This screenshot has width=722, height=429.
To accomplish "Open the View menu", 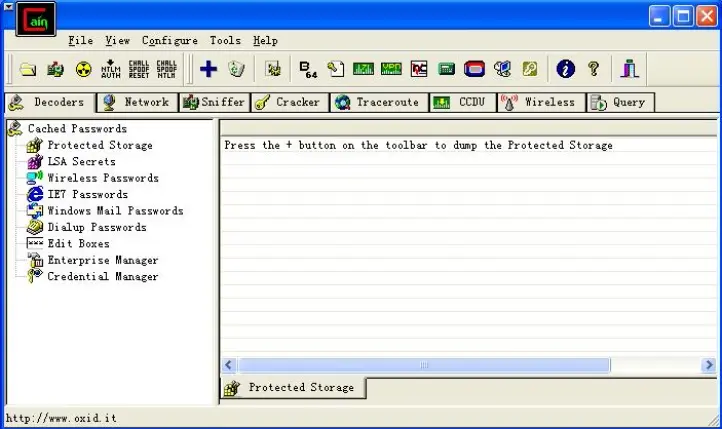I will point(117,41).
